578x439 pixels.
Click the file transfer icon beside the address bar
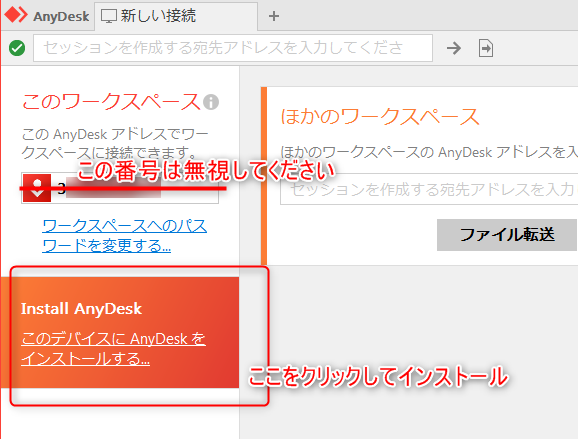click(486, 48)
